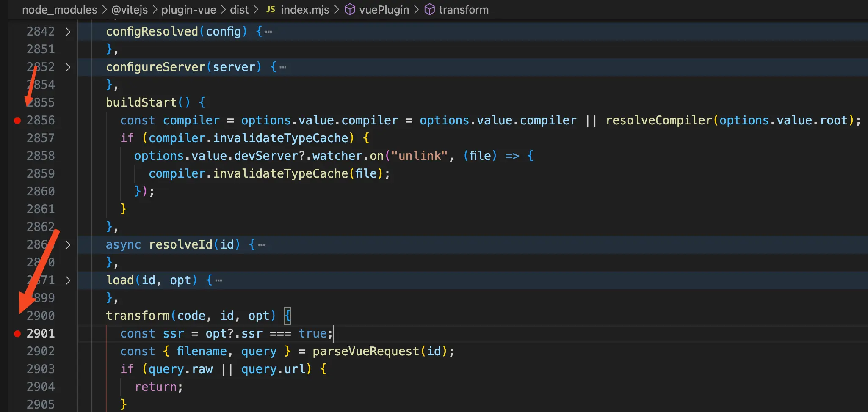
Task: Unfold configureServer block at line 2852
Action: (68, 67)
